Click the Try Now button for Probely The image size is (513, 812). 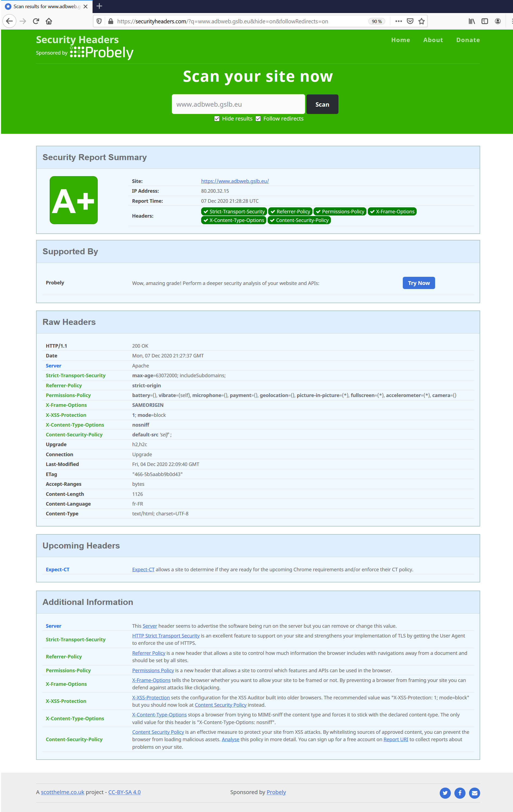click(x=419, y=283)
